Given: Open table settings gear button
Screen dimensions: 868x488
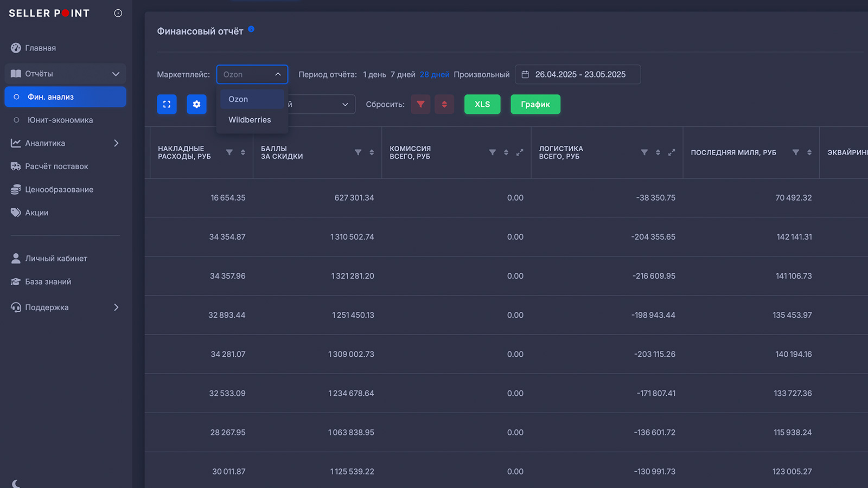Looking at the screenshot, I should click(x=196, y=104).
